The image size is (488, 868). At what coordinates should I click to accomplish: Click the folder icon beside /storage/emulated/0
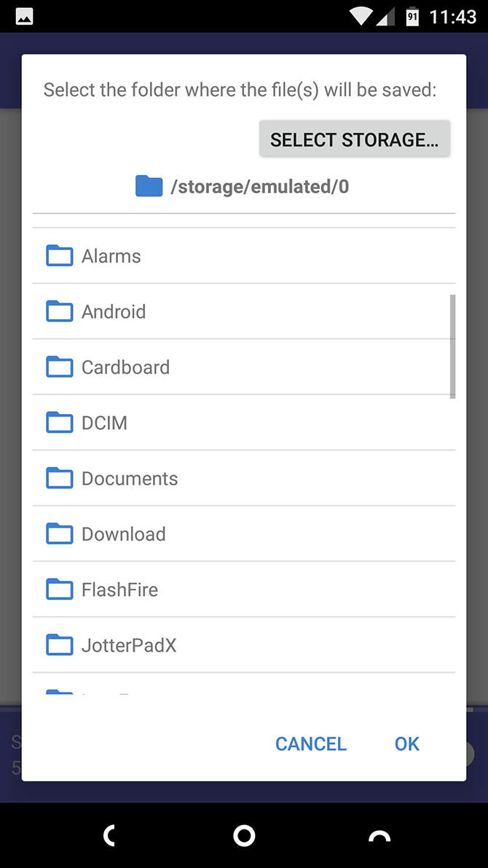point(148,186)
